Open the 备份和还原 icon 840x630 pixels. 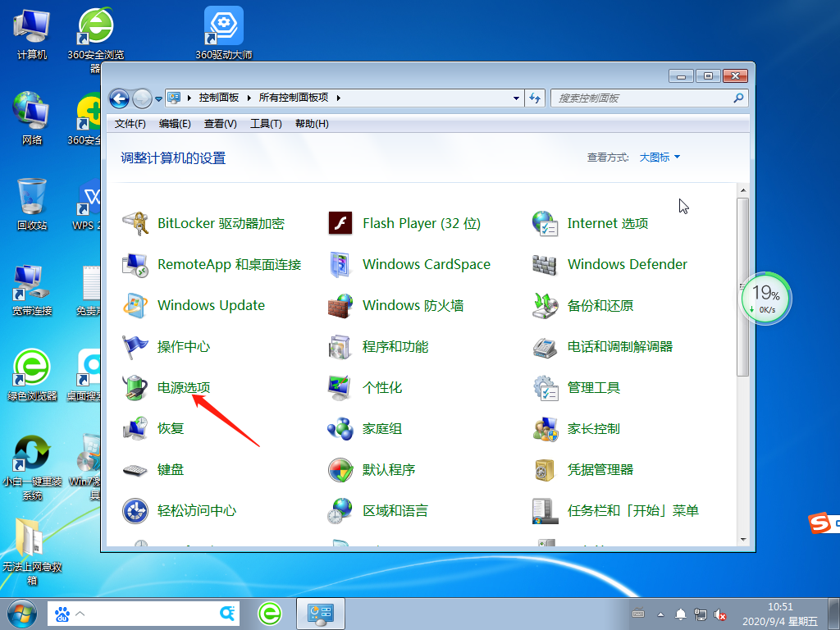[x=546, y=305]
